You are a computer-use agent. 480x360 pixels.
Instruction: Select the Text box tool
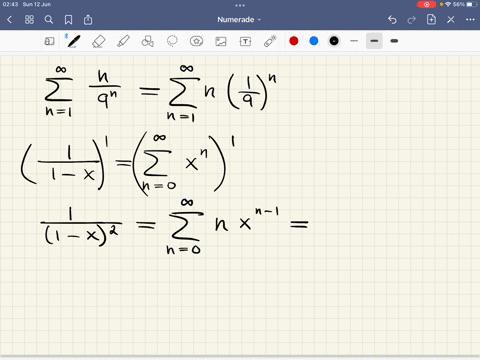245,41
